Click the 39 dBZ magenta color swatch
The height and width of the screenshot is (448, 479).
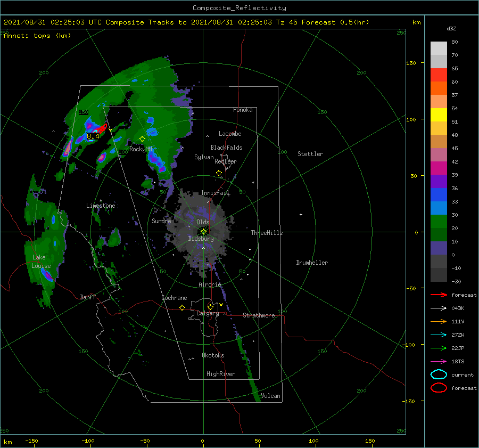point(439,168)
